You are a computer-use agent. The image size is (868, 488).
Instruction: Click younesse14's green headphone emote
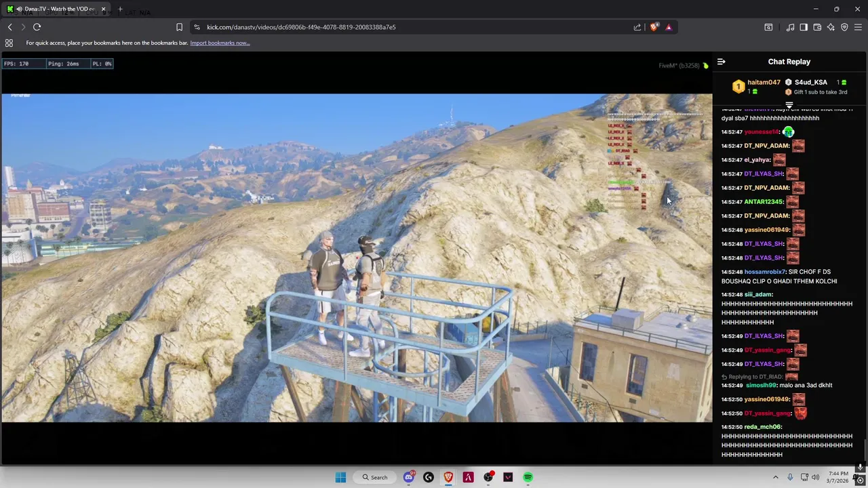tap(788, 131)
